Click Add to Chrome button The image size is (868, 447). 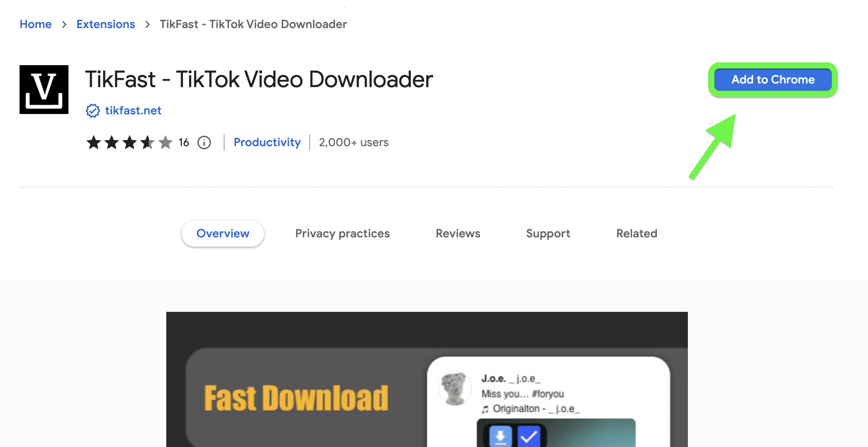tap(773, 80)
